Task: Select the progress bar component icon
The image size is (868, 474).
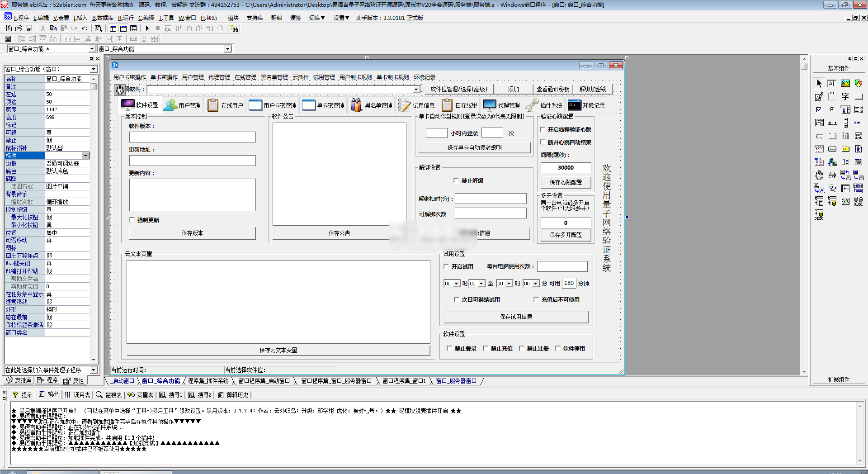Action: tap(859, 123)
